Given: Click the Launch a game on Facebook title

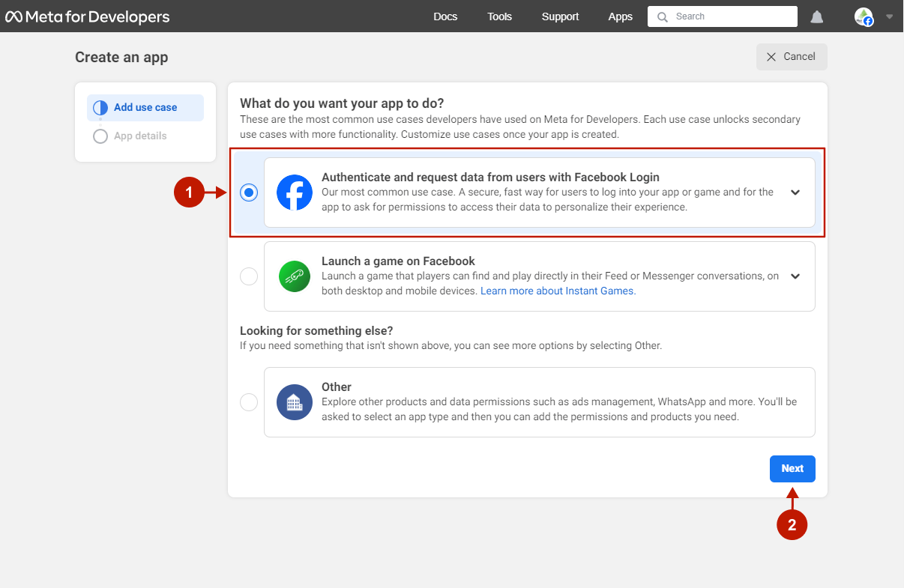Looking at the screenshot, I should [x=398, y=261].
